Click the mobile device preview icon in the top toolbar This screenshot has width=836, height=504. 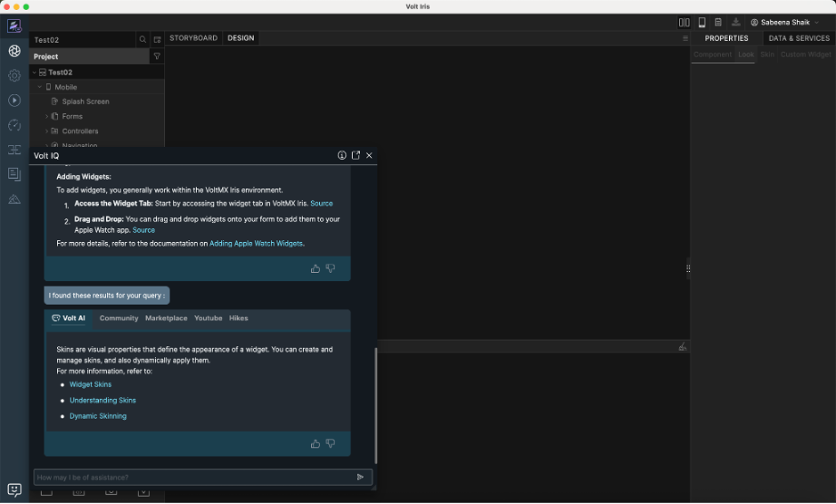702,23
